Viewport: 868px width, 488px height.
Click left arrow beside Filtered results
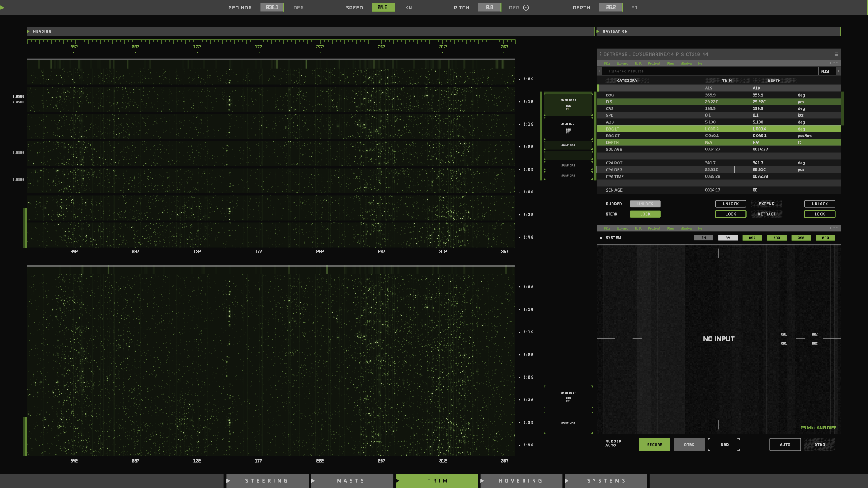click(599, 71)
